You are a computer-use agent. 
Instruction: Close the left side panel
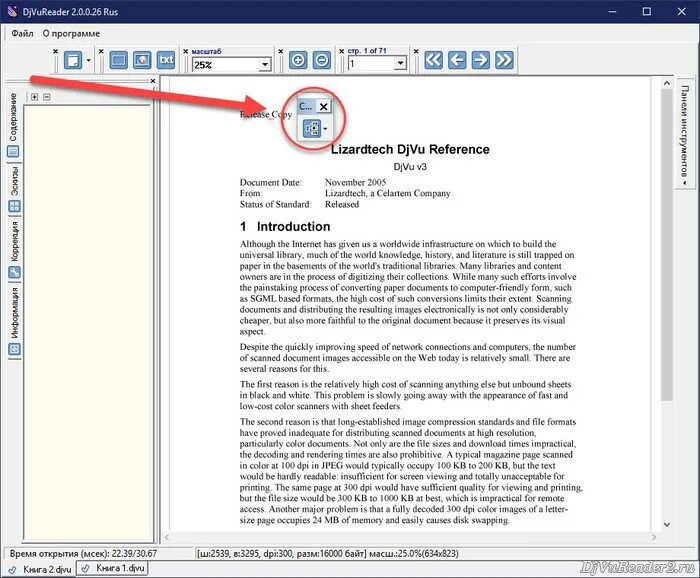tap(153, 81)
